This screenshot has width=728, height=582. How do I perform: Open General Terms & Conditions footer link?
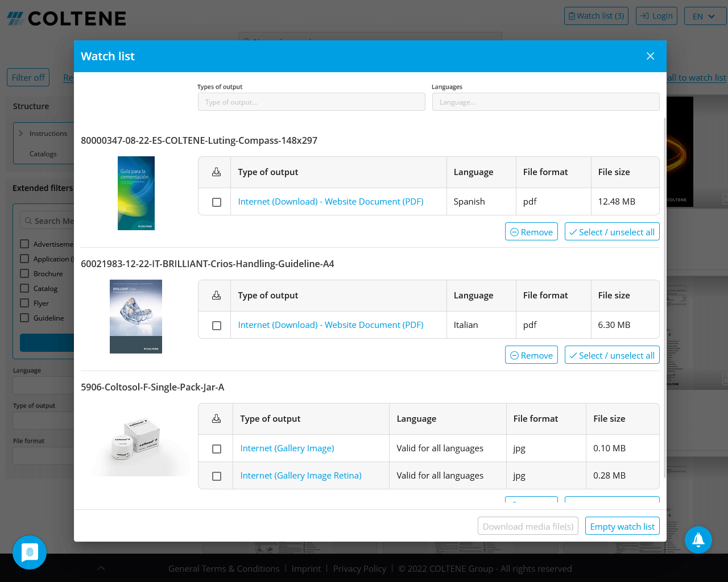pos(224,568)
